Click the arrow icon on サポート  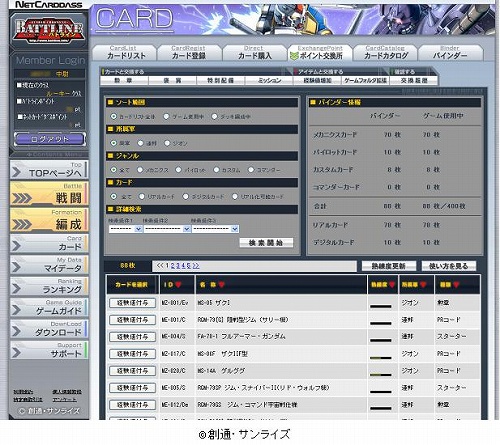click(16, 352)
